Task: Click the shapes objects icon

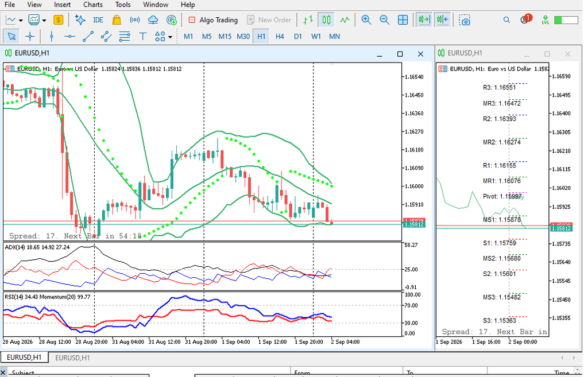Action: tap(160, 36)
